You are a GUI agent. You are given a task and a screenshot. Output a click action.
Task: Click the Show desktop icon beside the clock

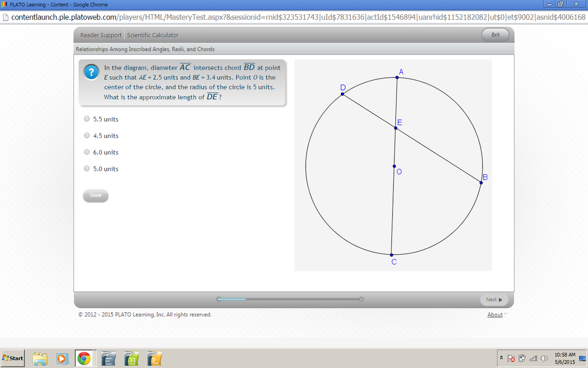[583, 358]
